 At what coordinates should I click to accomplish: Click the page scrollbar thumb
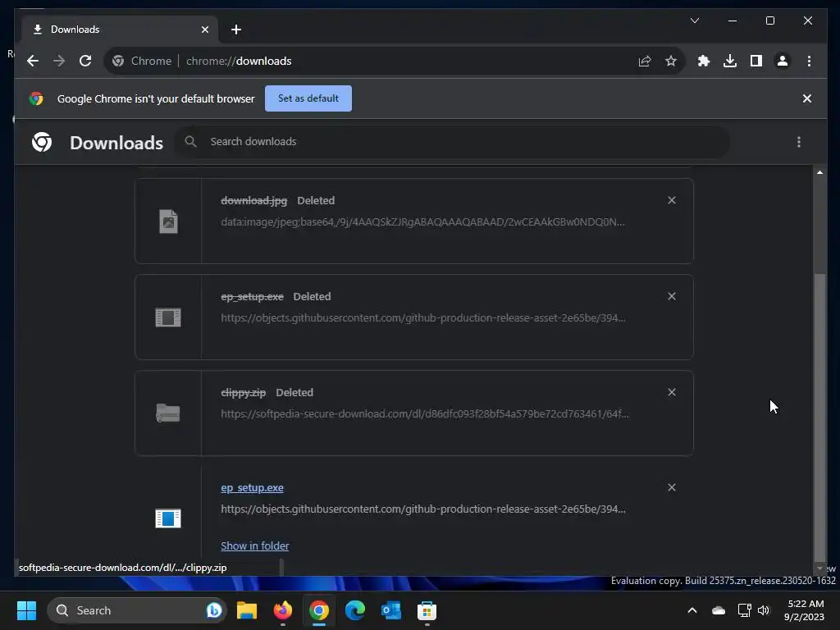tap(819, 416)
